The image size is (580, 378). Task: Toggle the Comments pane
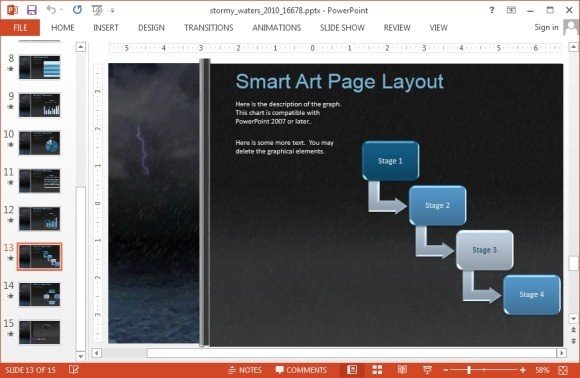(x=301, y=370)
